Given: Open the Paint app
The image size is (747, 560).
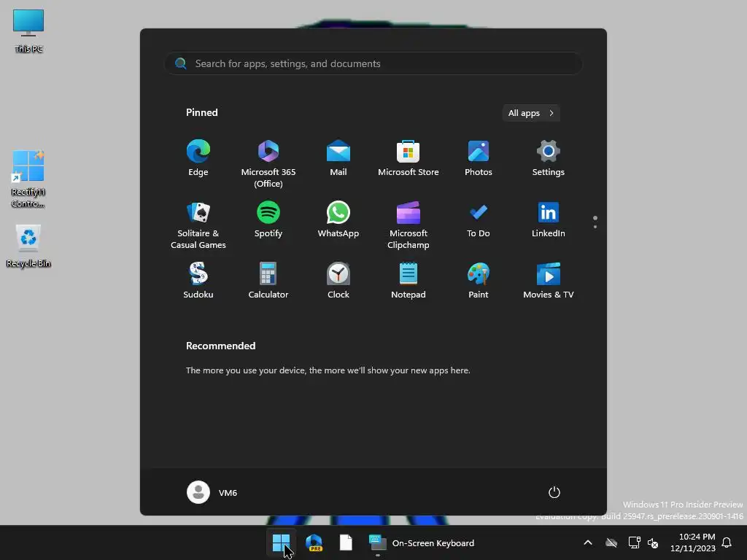Looking at the screenshot, I should pyautogui.click(x=479, y=281).
